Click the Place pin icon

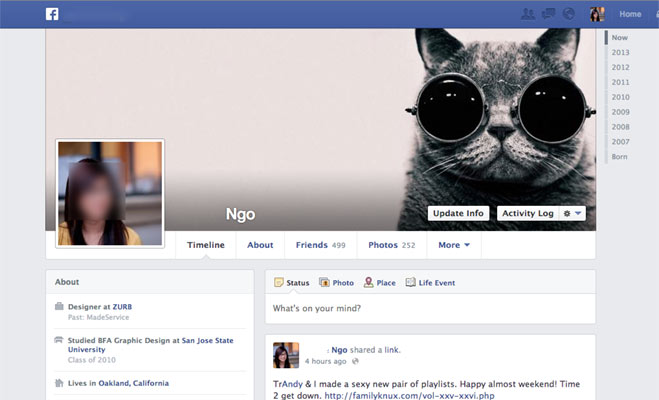pyautogui.click(x=369, y=282)
